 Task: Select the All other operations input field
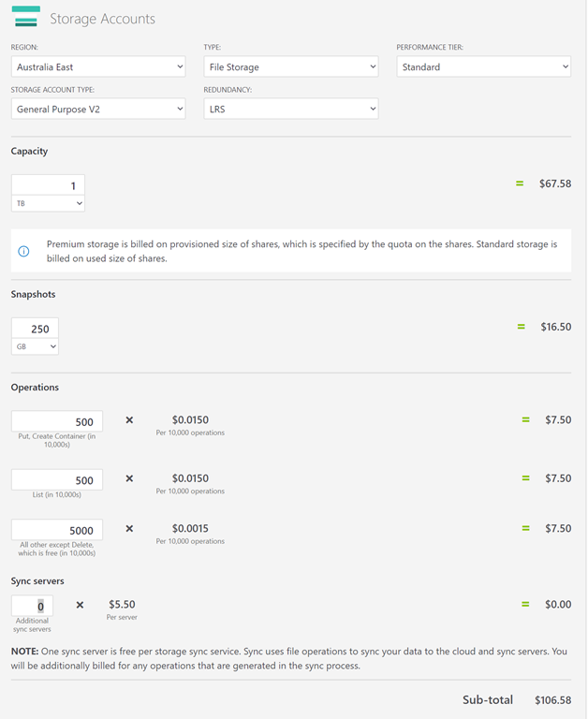[x=57, y=530]
